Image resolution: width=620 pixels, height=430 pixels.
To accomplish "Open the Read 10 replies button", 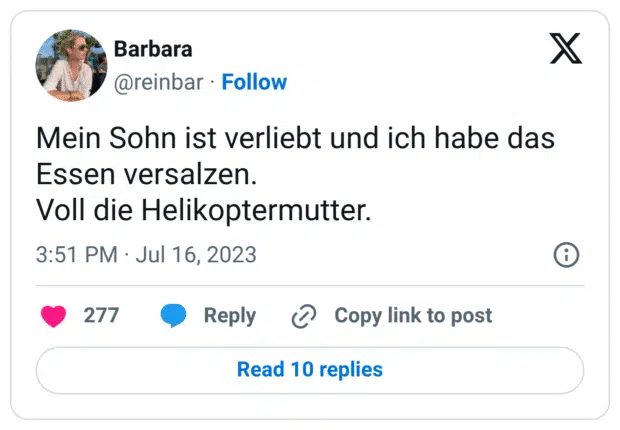I will (x=310, y=370).
